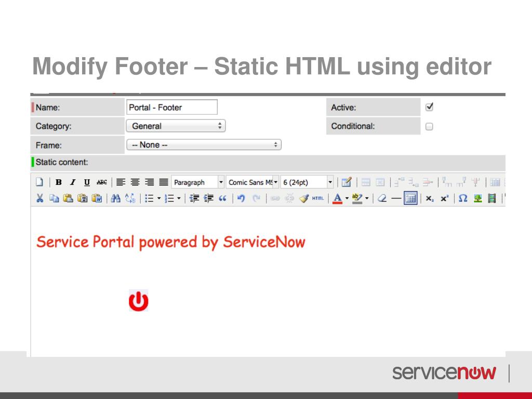Open the Frame dropdown
532x399 pixels.
coord(204,145)
